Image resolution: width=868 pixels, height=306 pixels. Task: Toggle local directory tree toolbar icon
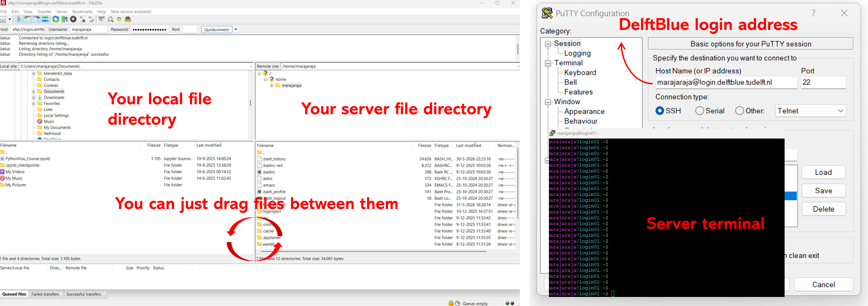(x=28, y=19)
